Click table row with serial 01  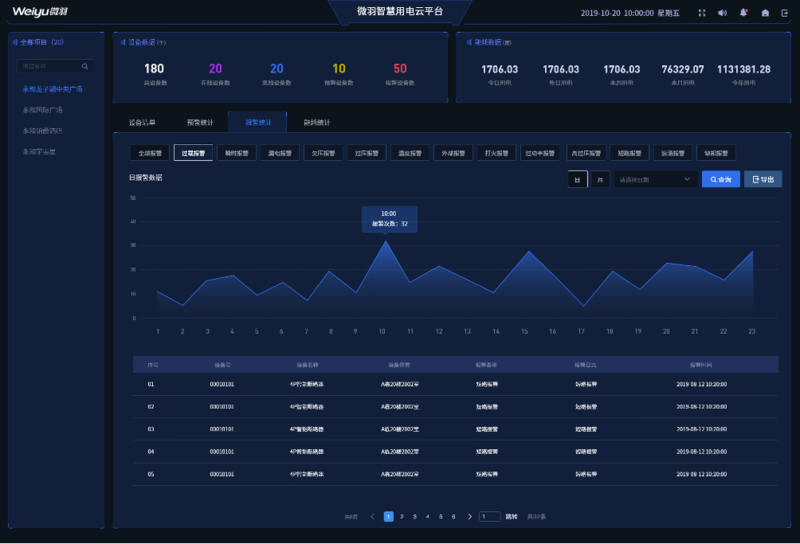pos(456,384)
